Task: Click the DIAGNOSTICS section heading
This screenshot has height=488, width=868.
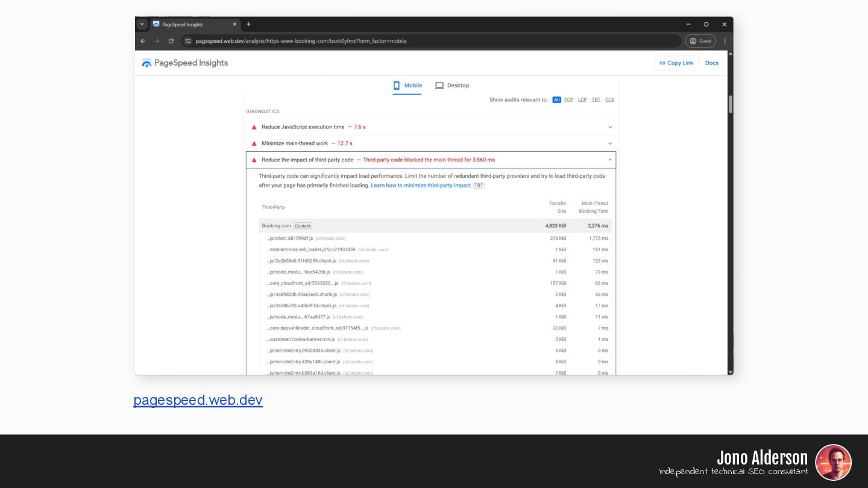Action: [x=263, y=111]
